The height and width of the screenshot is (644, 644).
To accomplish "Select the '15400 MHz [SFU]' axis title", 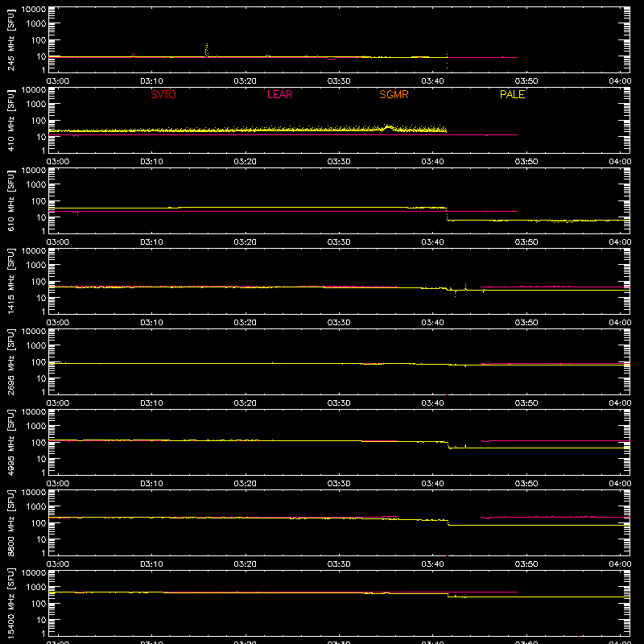I will pyautogui.click(x=10, y=603).
